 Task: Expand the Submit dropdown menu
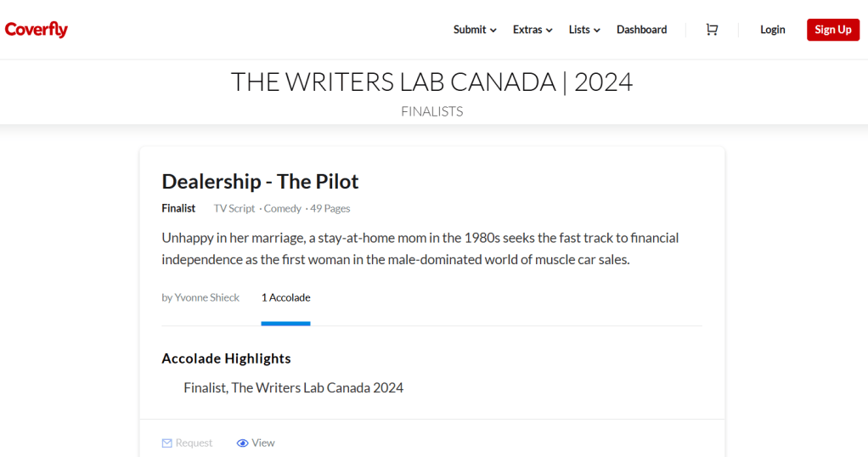click(475, 30)
